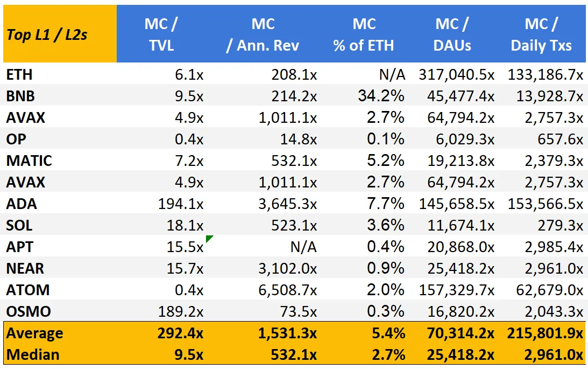588x369 pixels.
Task: Select MATIC's 532.1x revenue cell
Action: [x=294, y=161]
